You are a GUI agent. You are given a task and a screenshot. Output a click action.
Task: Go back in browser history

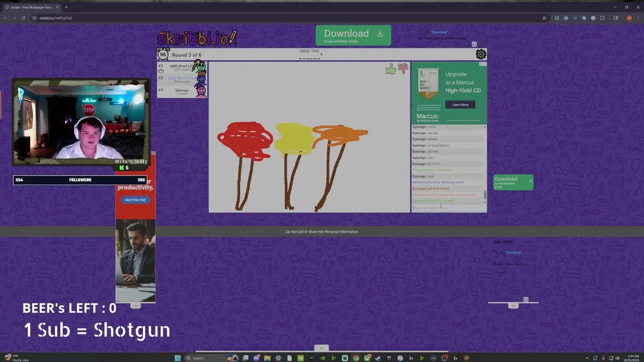pos(6,18)
